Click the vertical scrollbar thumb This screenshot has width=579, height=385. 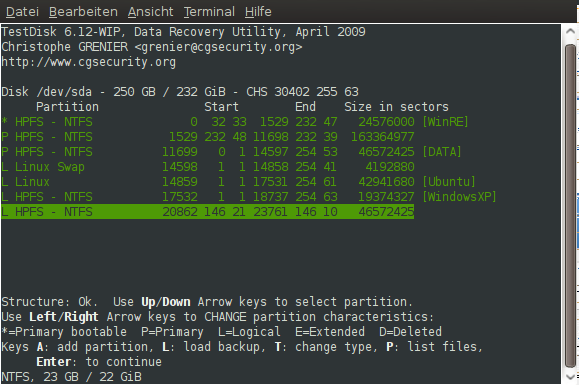(571, 206)
